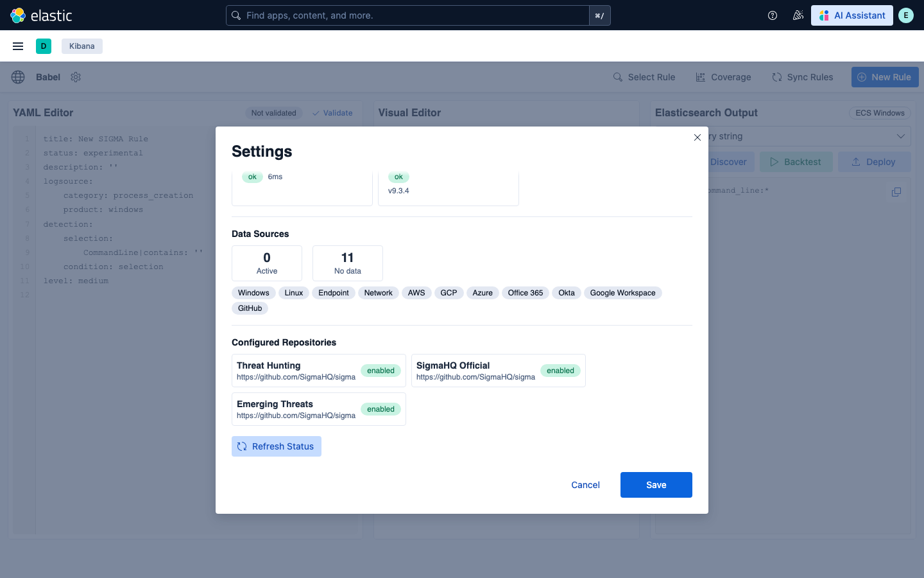Cancel the Settings dialog
The width and height of the screenshot is (924, 578).
pos(585,485)
